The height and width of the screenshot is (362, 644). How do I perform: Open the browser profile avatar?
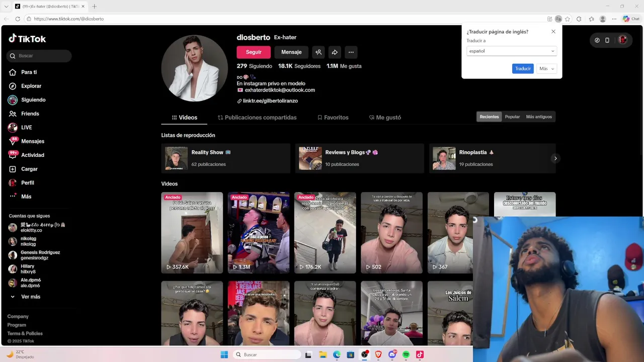603,19
